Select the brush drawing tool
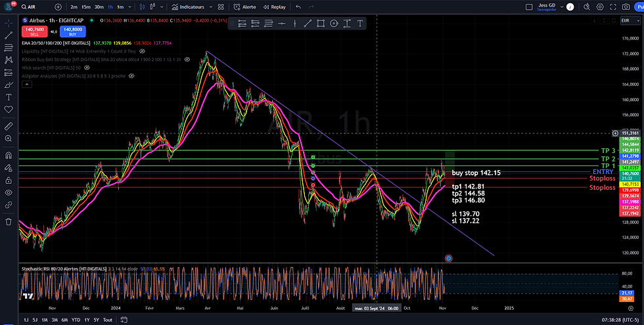The width and height of the screenshot is (644, 325). [x=8, y=85]
